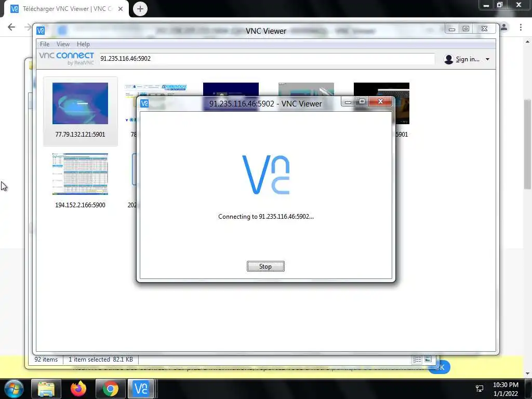Click the Connecting to 91.235.116.46:5902 message
The height and width of the screenshot is (399, 532).
coord(265,217)
